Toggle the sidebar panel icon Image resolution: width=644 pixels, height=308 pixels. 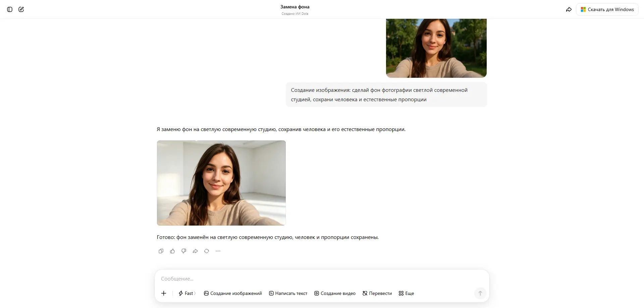(10, 9)
